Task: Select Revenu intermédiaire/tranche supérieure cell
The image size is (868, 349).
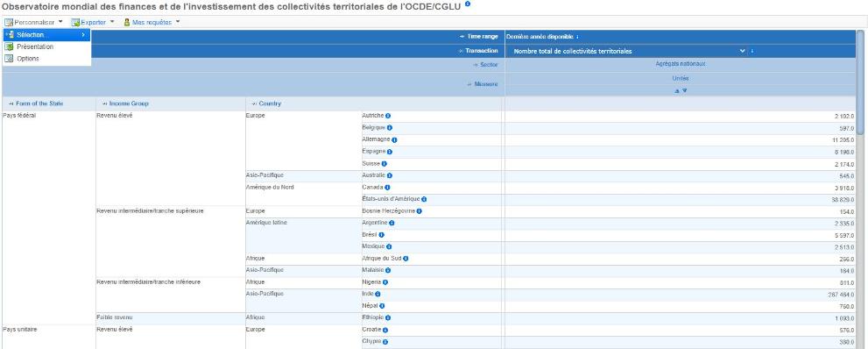Action: pos(150,211)
